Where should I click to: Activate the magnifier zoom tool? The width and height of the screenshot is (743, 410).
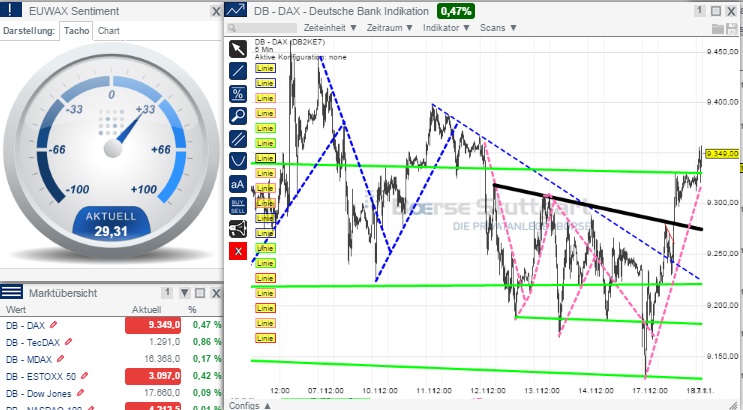coord(238,116)
